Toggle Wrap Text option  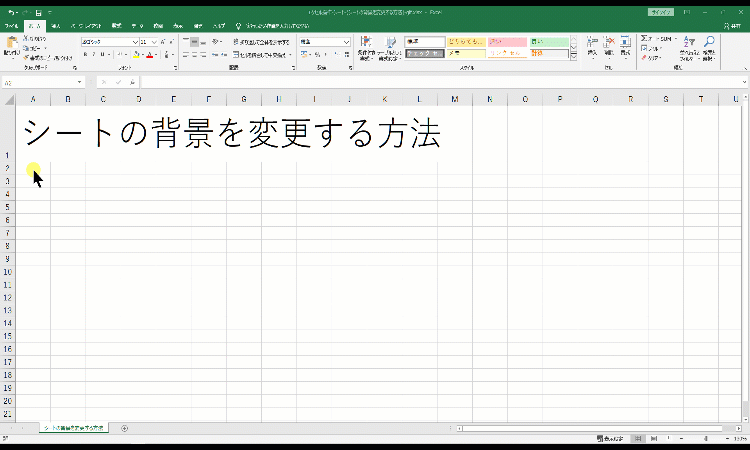(261, 42)
